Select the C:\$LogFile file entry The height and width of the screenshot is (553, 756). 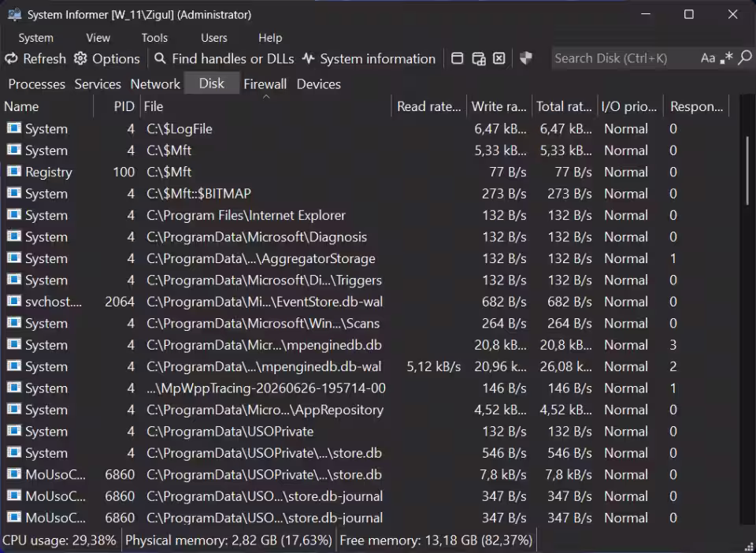coord(180,128)
